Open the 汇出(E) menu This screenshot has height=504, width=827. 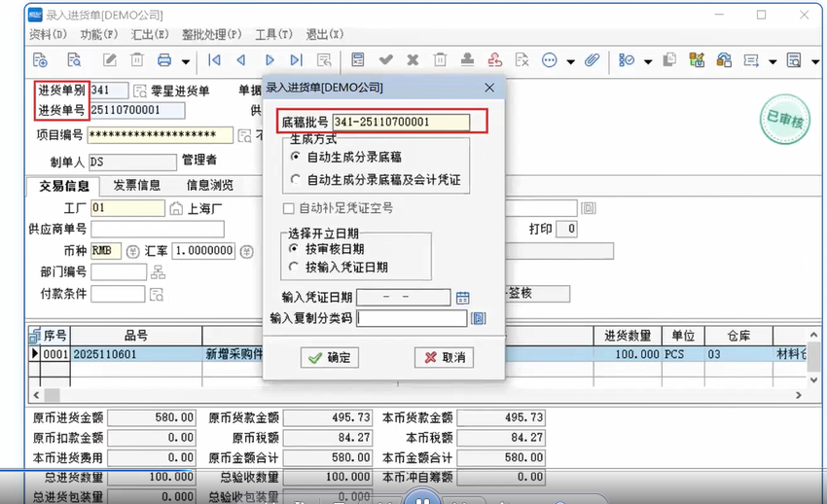pos(150,34)
